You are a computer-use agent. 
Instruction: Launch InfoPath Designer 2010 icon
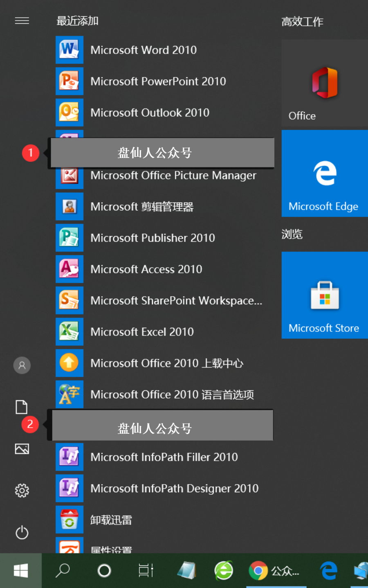tap(70, 488)
